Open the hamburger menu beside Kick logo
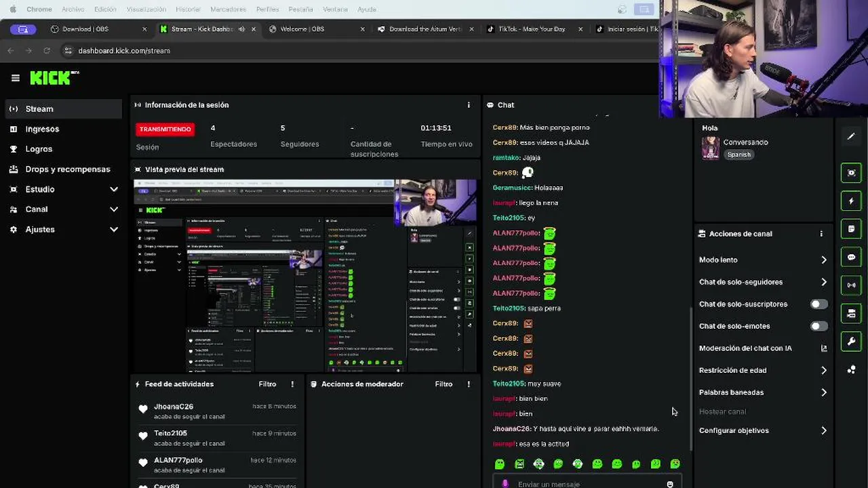This screenshot has height=488, width=868. [x=16, y=78]
